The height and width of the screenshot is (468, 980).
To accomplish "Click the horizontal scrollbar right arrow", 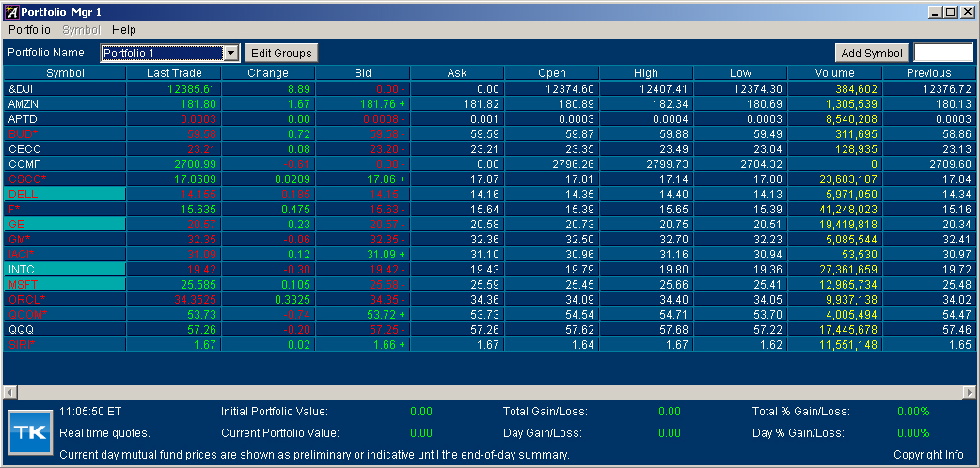I will [970, 393].
